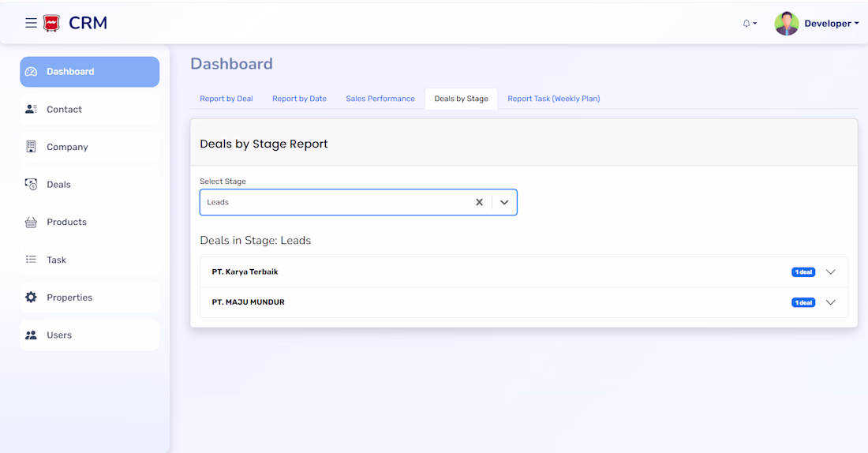
Task: Open the Developer account dropdown
Action: point(832,23)
